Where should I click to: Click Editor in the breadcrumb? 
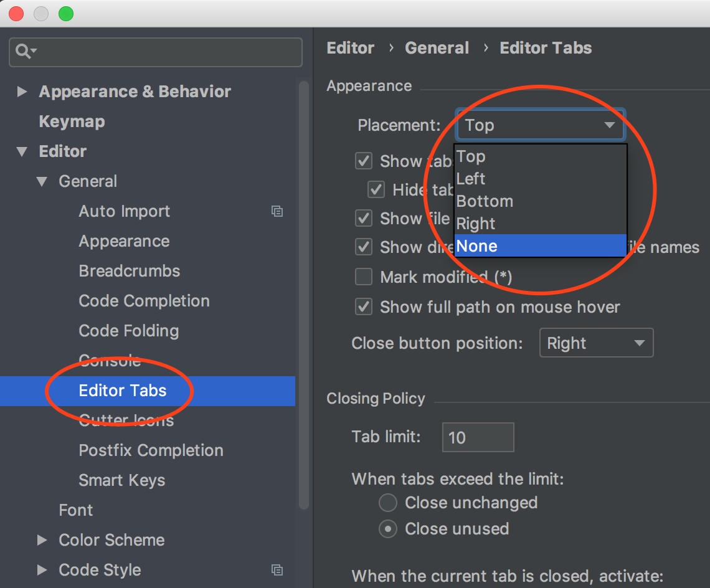[351, 48]
